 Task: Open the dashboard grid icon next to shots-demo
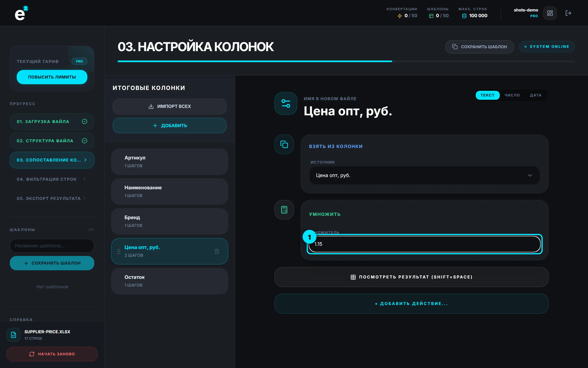[550, 13]
